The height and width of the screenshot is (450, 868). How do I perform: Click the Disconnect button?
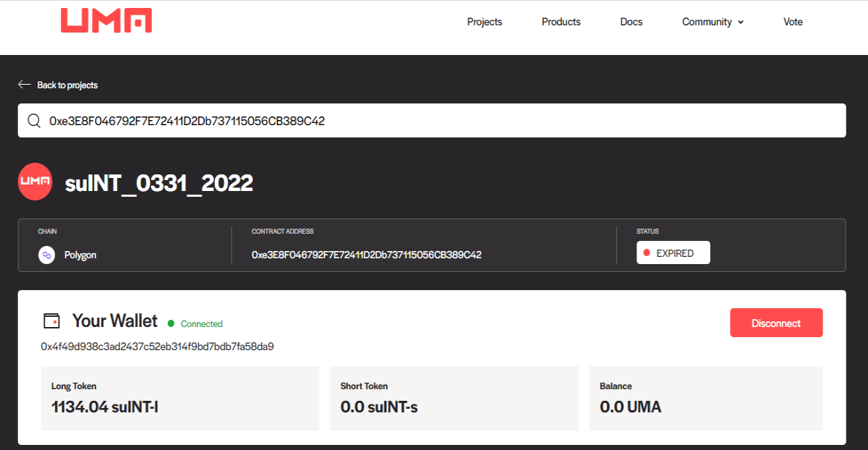[776, 323]
